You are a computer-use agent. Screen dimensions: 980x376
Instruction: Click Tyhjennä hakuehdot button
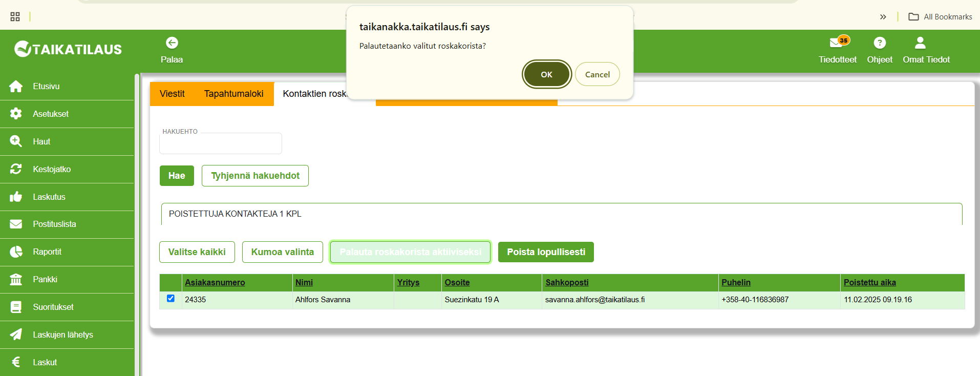255,176
